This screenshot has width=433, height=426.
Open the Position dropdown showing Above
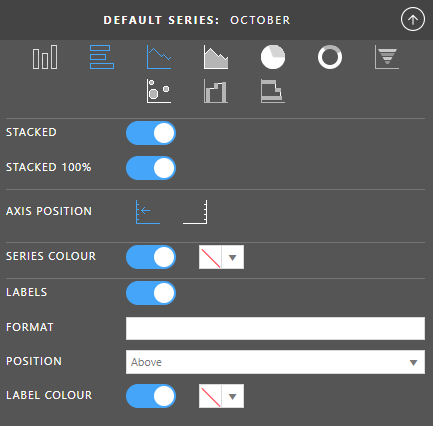click(275, 362)
